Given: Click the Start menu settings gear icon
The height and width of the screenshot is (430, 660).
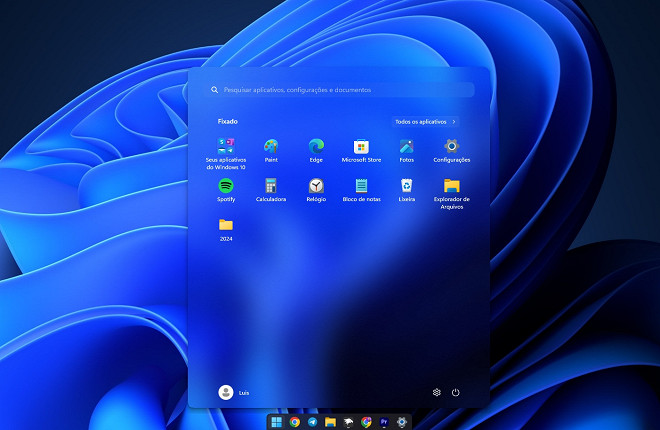Looking at the screenshot, I should pos(436,392).
